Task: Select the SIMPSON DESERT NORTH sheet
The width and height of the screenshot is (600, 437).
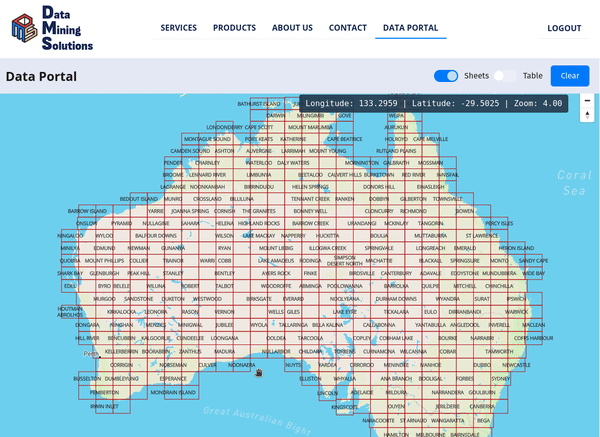Action: coord(345,261)
